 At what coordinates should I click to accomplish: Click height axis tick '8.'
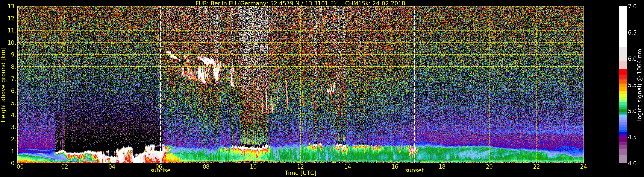[x=14, y=67]
